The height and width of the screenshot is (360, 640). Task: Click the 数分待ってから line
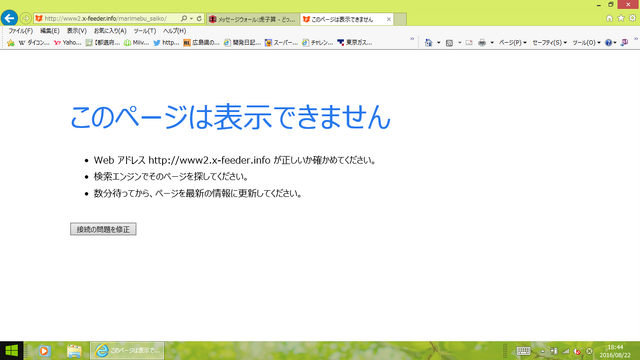pos(198,193)
